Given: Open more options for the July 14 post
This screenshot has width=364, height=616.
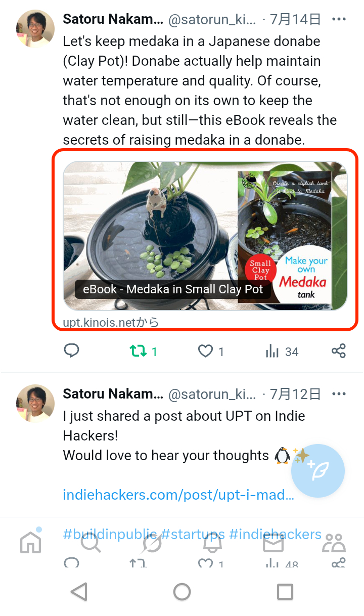Looking at the screenshot, I should coord(339,20).
